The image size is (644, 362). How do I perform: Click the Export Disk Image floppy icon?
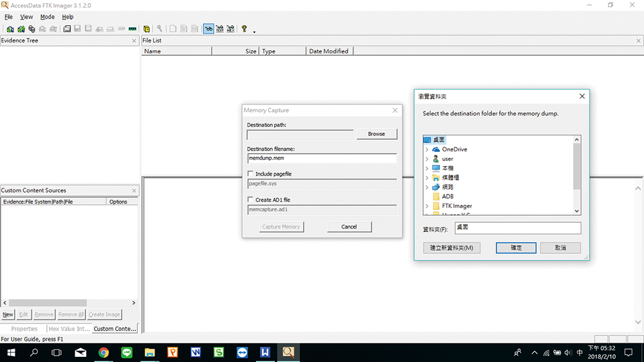(x=77, y=29)
